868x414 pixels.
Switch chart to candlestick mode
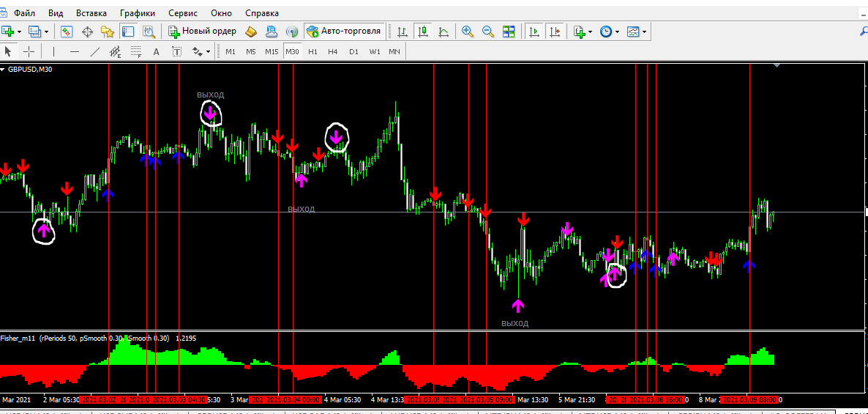pyautogui.click(x=423, y=32)
